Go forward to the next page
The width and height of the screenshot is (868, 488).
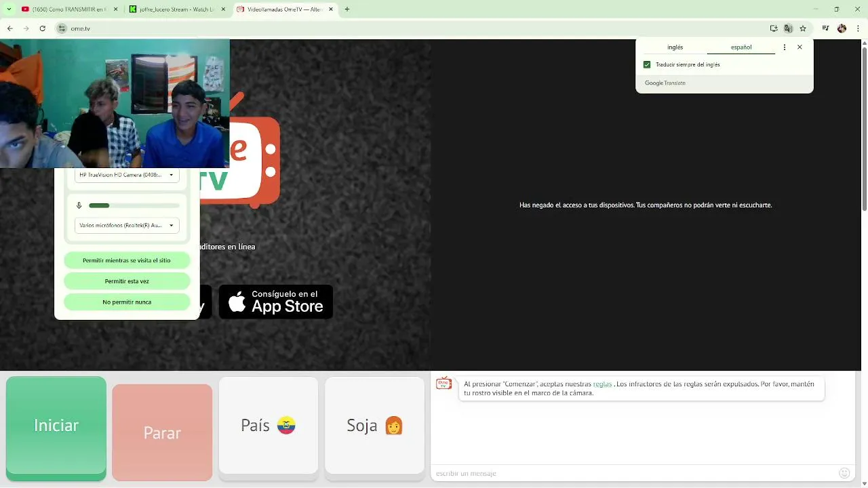26,28
